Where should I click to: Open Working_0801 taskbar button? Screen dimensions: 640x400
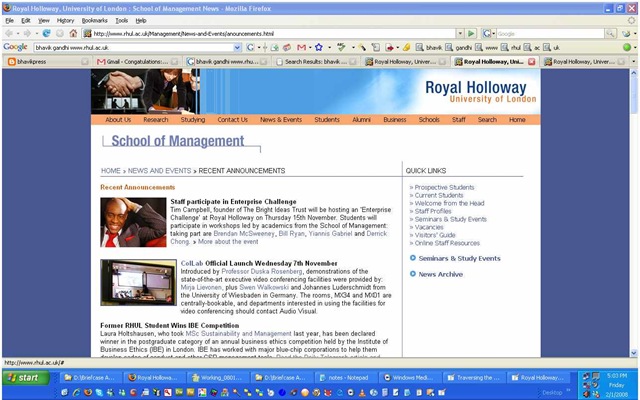(x=218, y=378)
